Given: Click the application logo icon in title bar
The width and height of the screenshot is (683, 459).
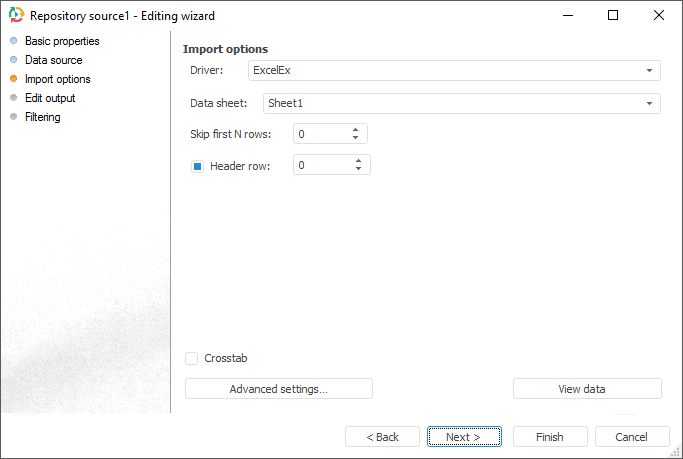Looking at the screenshot, I should click(15, 16).
